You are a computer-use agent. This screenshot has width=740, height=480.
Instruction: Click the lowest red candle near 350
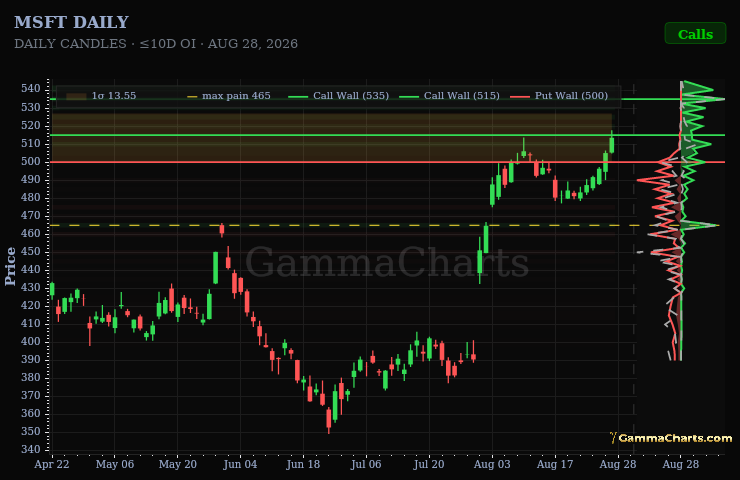tap(329, 419)
